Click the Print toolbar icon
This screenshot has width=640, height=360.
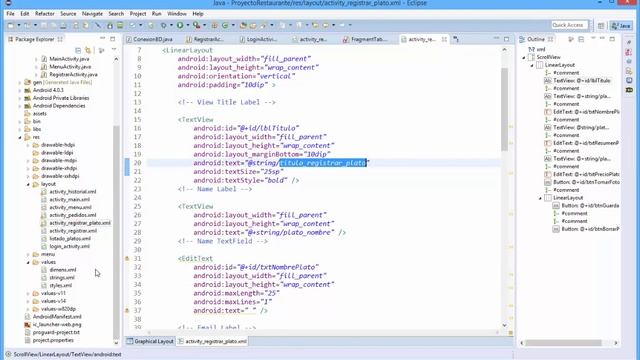pyautogui.click(x=63, y=25)
